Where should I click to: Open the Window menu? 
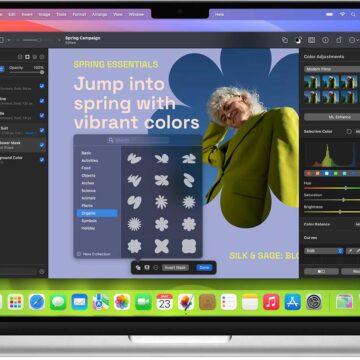[x=136, y=15]
